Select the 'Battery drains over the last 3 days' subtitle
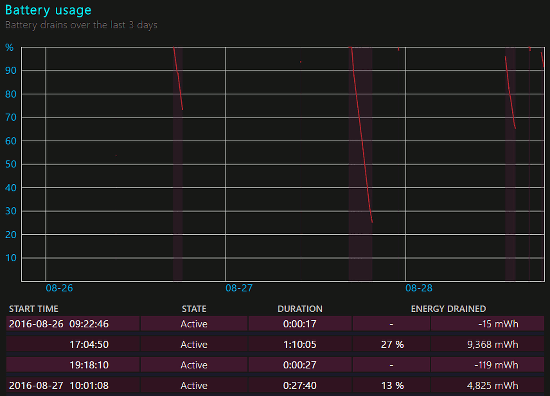This screenshot has width=550, height=396. tap(81, 25)
